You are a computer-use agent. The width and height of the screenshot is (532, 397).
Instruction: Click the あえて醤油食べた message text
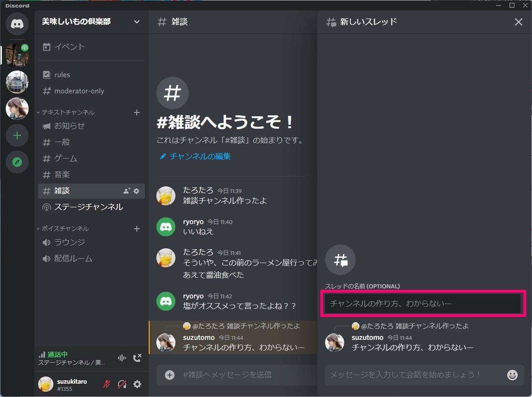click(214, 275)
